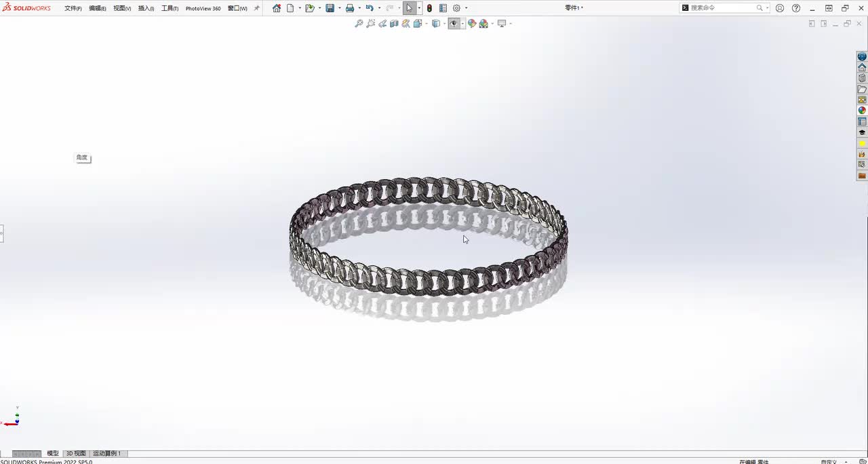Screen dimensions: 868x464
Task: Click Zoom to Fit icon
Action: [359, 24]
